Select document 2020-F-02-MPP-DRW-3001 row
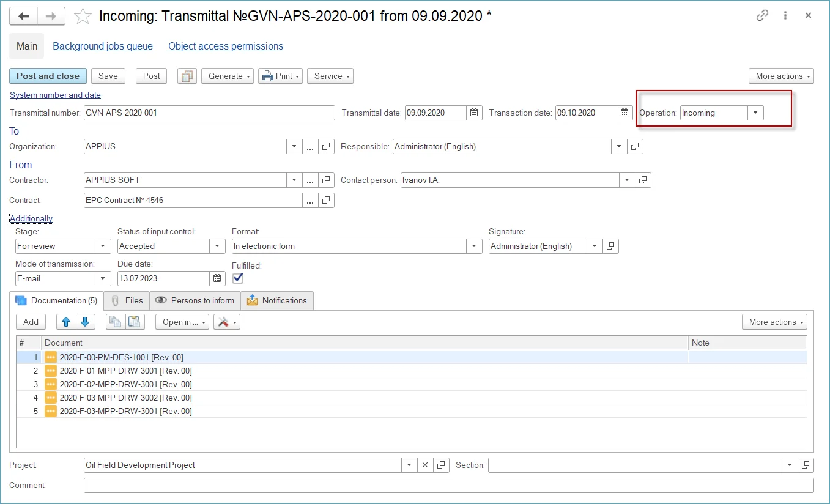The height and width of the screenshot is (504, 830). [x=126, y=384]
